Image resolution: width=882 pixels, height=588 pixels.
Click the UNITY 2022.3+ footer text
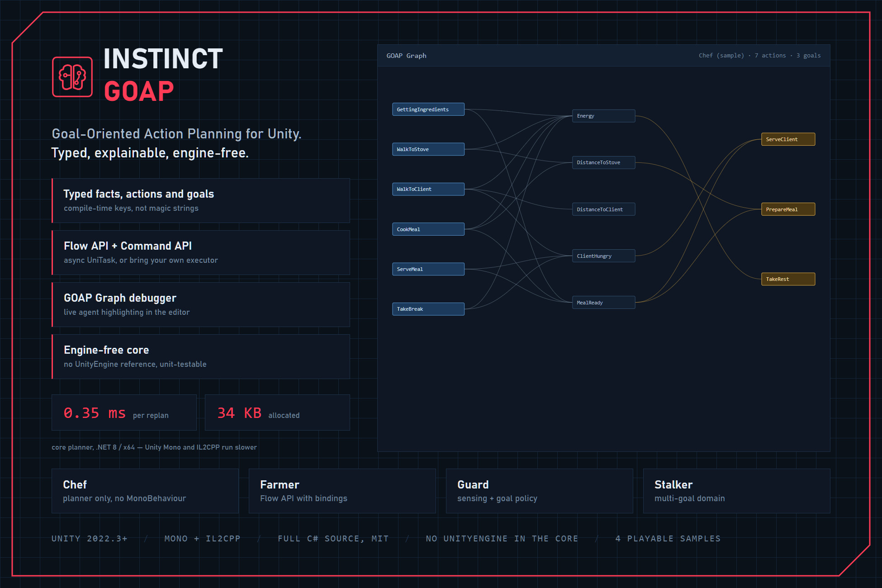[x=90, y=539]
